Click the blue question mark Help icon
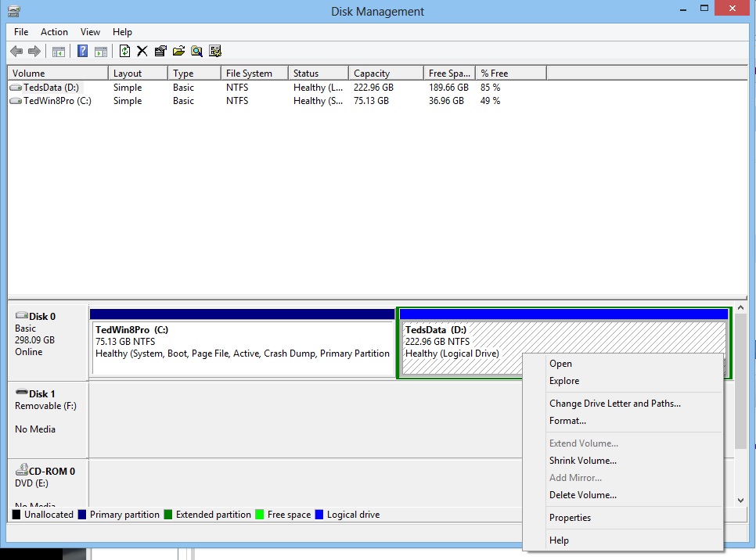This screenshot has width=756, height=560. (x=82, y=52)
